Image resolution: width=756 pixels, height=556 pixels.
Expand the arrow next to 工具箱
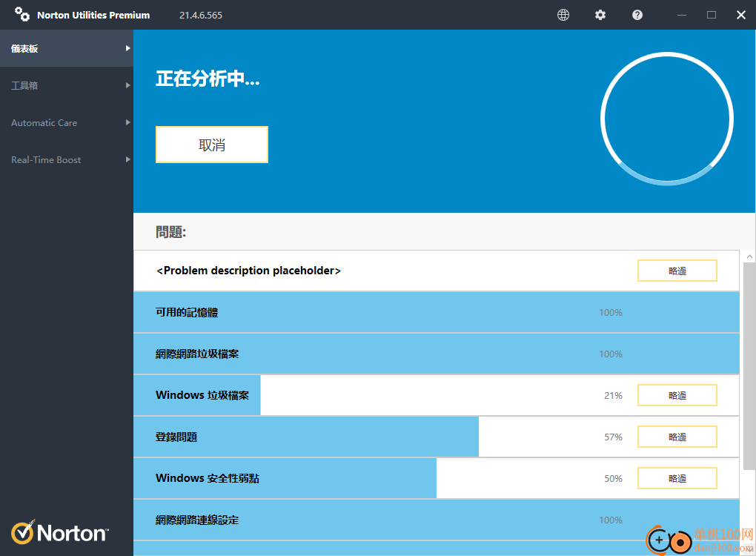tap(127, 85)
